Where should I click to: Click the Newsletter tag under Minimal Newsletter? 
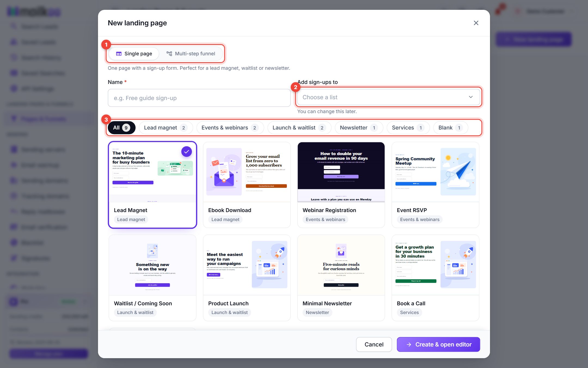317,312
